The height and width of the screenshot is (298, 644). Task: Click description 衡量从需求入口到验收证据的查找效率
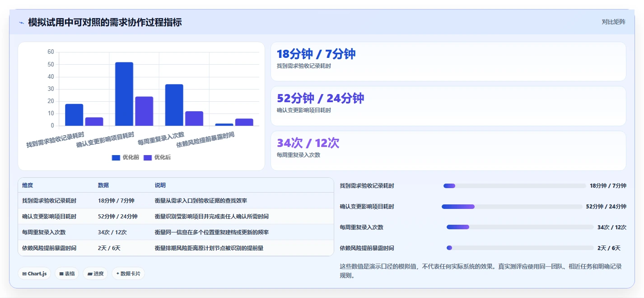tap(201, 201)
